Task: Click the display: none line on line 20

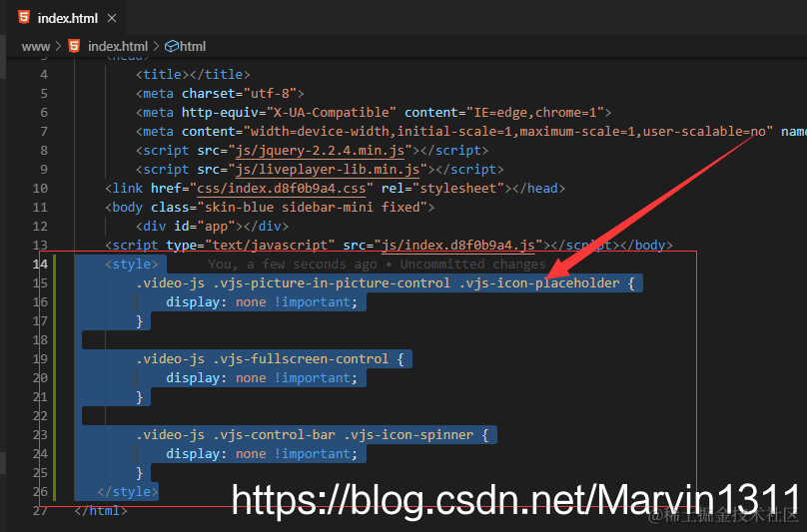Action: click(x=262, y=378)
